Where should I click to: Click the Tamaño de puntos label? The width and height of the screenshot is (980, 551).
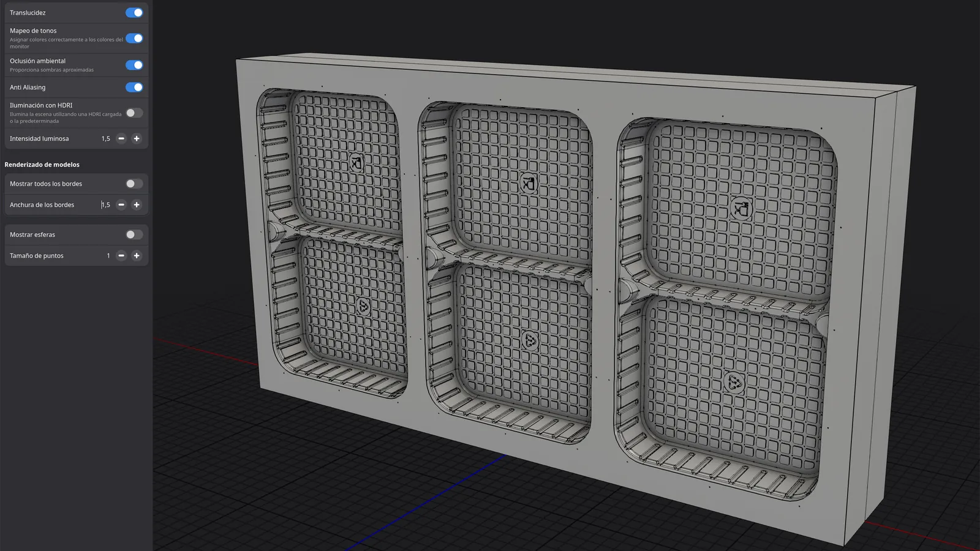(x=37, y=256)
